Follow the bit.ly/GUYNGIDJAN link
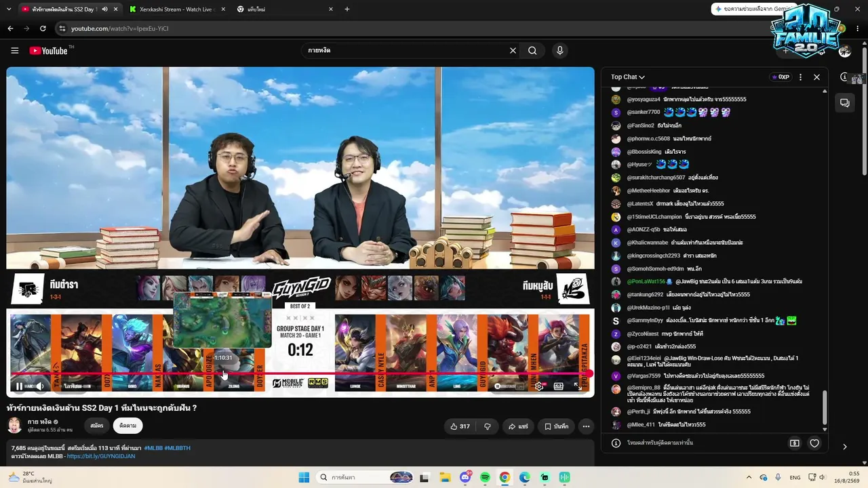Screen dimensions: 868x488 (x=101, y=456)
